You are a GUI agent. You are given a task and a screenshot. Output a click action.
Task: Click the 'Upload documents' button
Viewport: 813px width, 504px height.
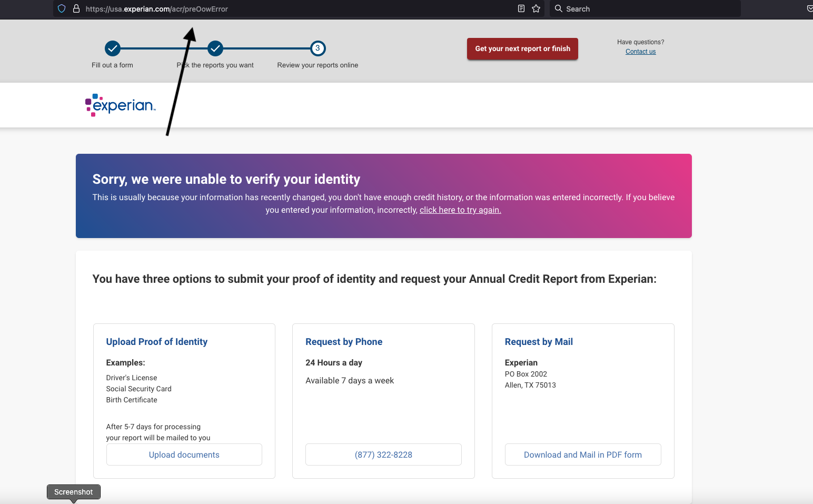point(184,454)
